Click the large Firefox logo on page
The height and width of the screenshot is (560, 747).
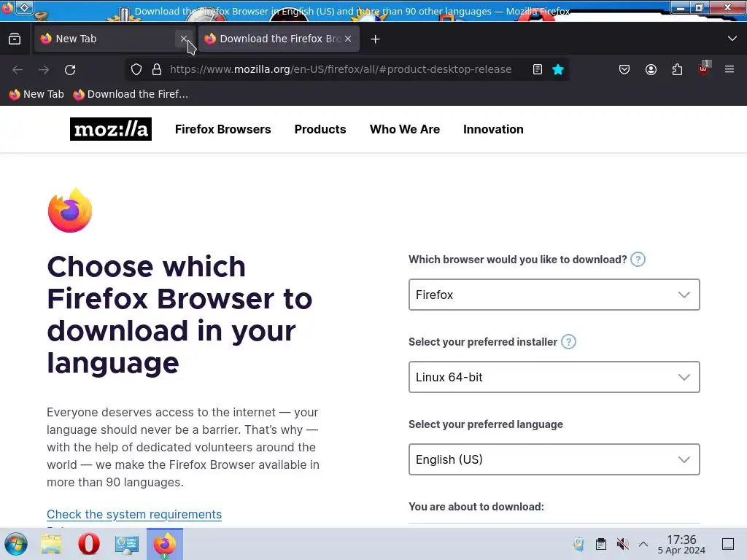[70, 210]
